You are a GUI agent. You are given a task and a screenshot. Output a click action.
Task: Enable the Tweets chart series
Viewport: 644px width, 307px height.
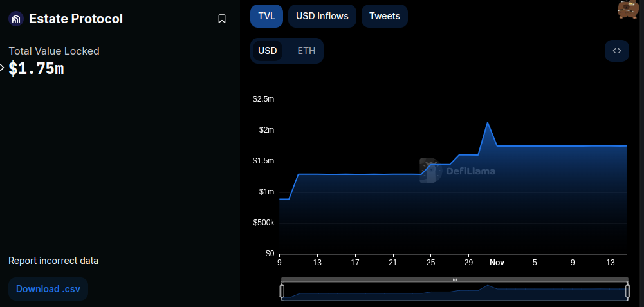384,16
